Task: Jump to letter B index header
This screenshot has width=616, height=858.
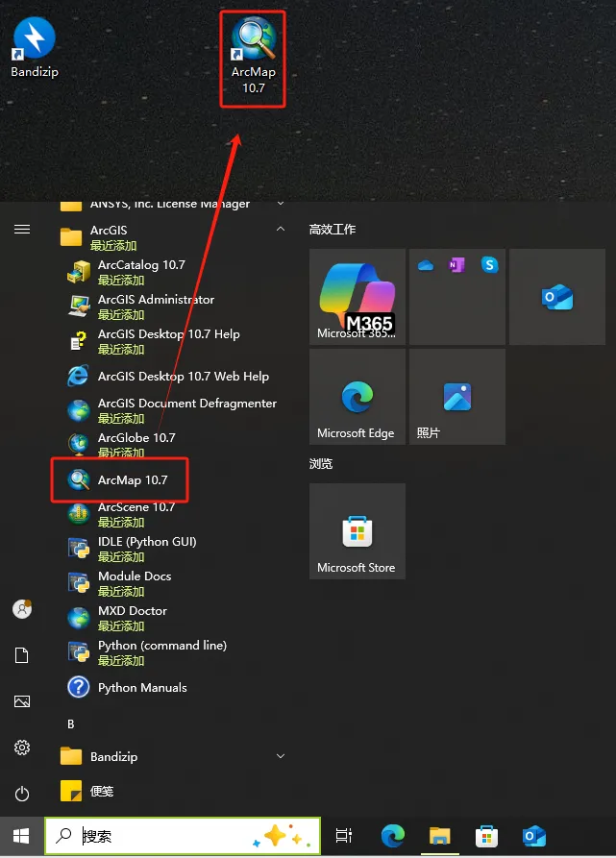Action: (70, 723)
